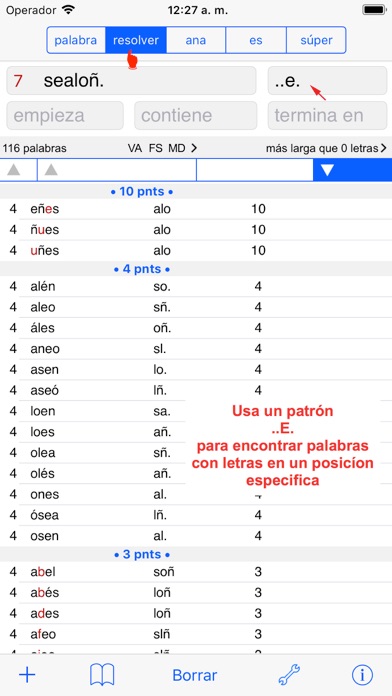Image resolution: width=392 pixels, height=696 pixels.
Task: Tap the plus icon in bottom bar
Action: click(27, 675)
